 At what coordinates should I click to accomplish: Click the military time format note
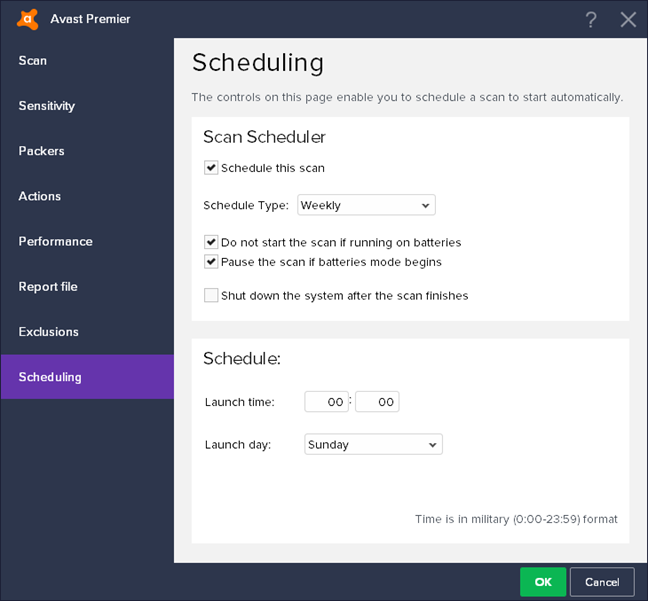click(516, 519)
